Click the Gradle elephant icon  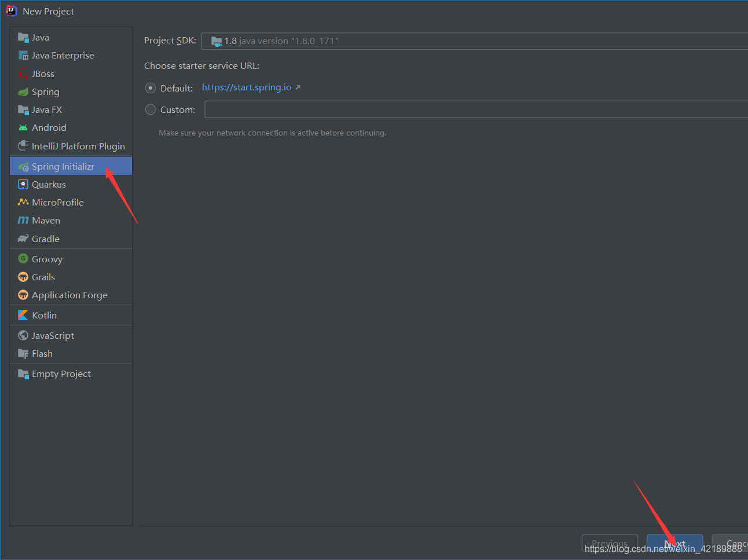(x=23, y=239)
